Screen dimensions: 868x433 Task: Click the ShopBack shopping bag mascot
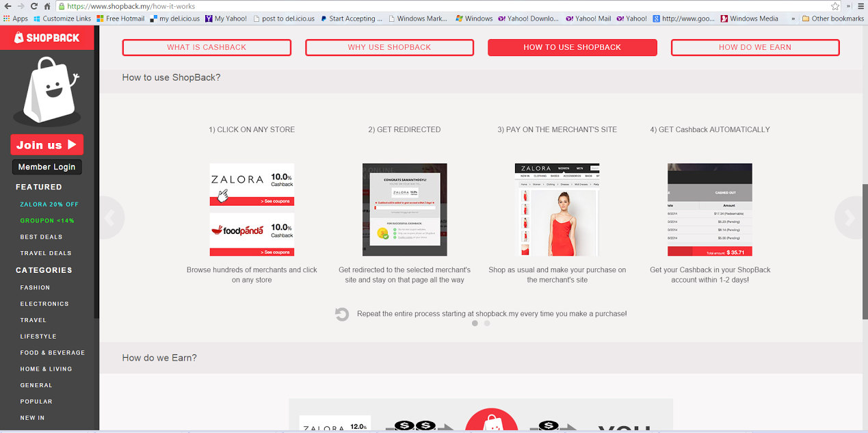49,92
